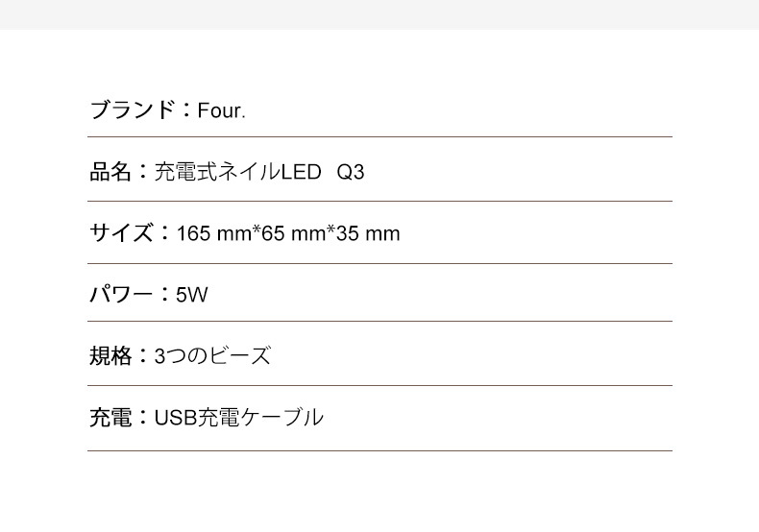Click the サイズ label
Image resolution: width=759 pixels, height=532 pixels.
[122, 232]
